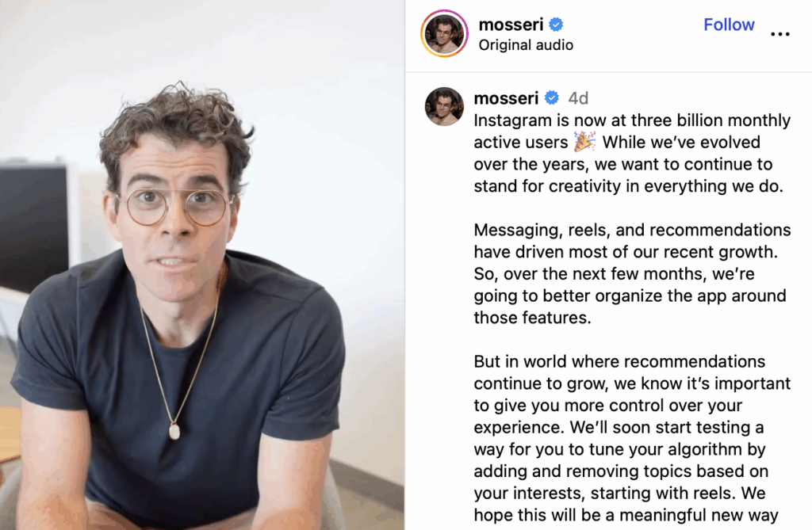Image resolution: width=812 pixels, height=530 pixels.
Task: Open the three-dot more options menu
Action: point(780,34)
